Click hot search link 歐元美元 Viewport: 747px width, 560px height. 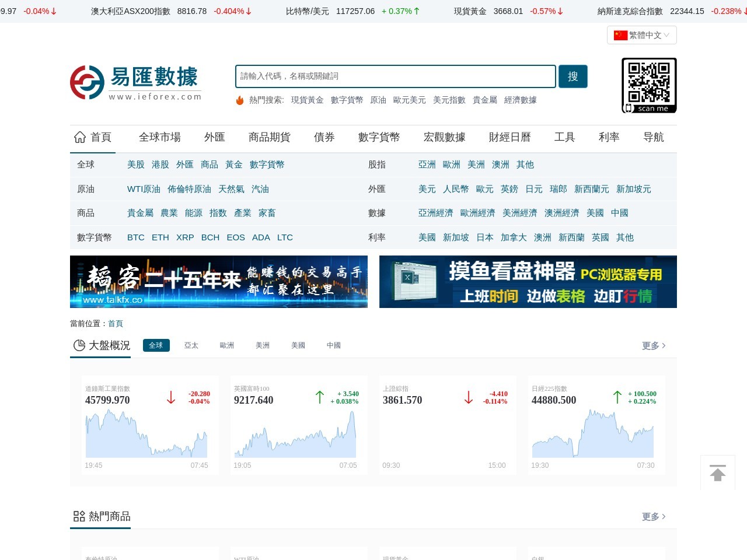tap(410, 100)
